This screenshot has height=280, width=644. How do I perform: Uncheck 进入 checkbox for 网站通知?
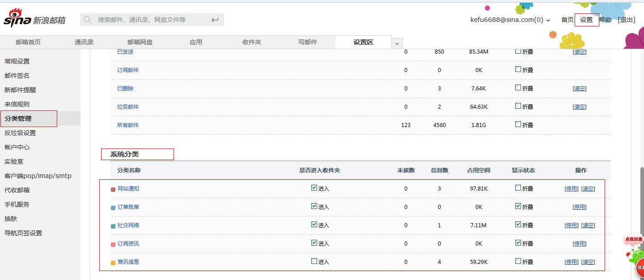click(x=314, y=188)
